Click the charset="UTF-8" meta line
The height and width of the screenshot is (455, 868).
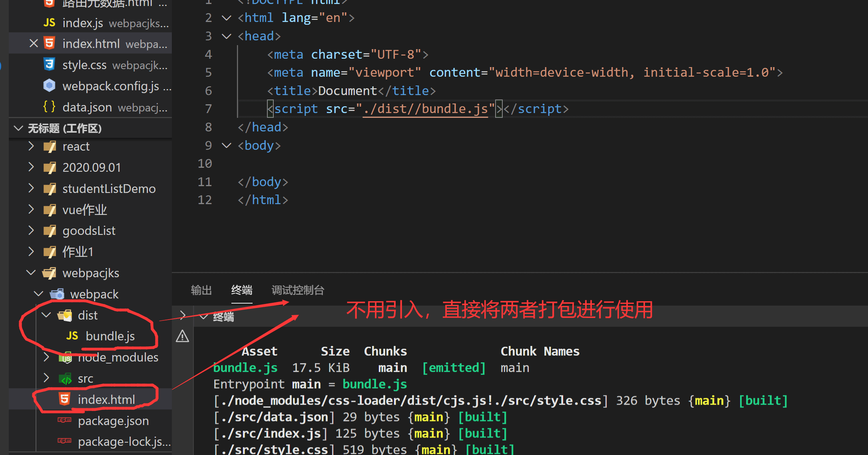[x=348, y=54]
